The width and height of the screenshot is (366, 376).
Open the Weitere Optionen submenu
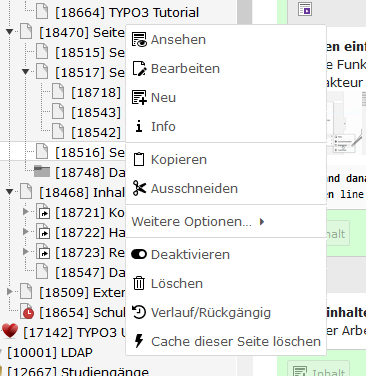point(226,222)
